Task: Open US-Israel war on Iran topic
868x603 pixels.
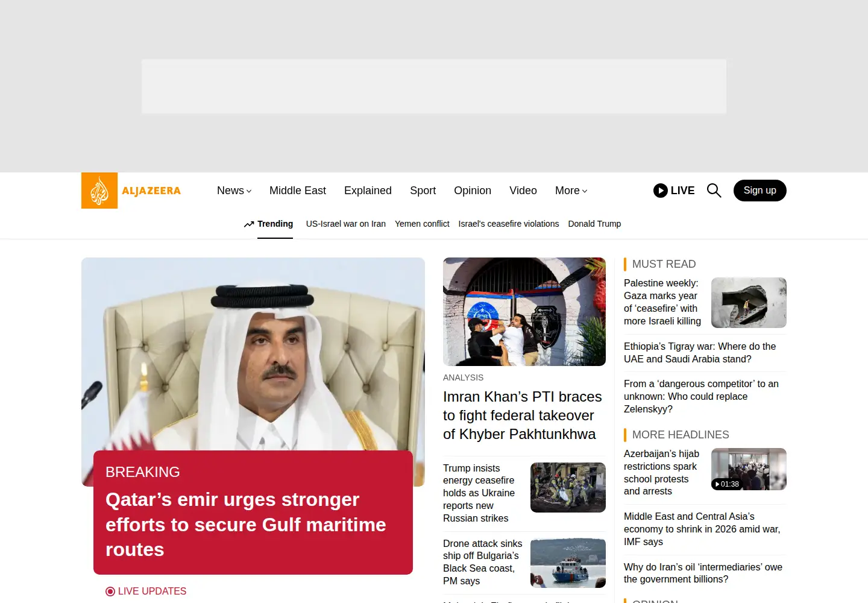Action: 346,224
